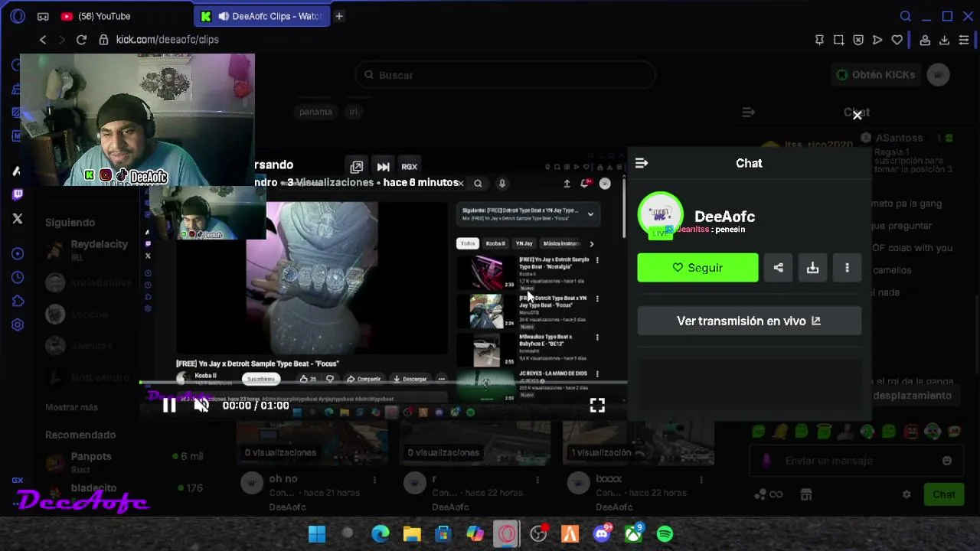This screenshot has height=551, width=980.
Task: Collapse the clip Chat panel arrow
Action: 642,163
